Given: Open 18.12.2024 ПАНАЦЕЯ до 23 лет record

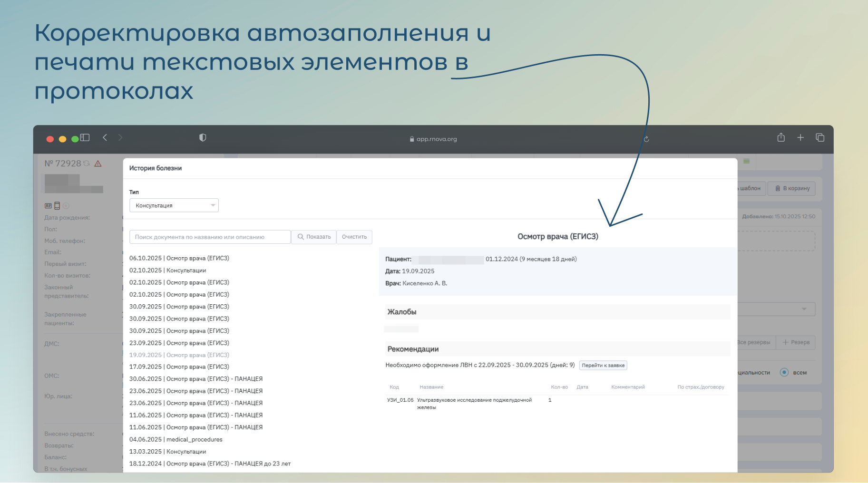Looking at the screenshot, I should pyautogui.click(x=210, y=464).
